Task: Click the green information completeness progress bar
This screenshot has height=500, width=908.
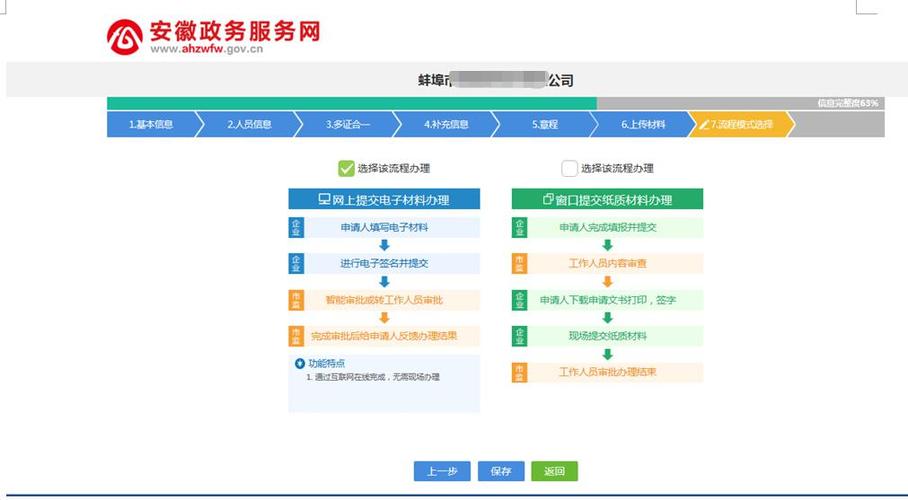Action: pos(352,103)
